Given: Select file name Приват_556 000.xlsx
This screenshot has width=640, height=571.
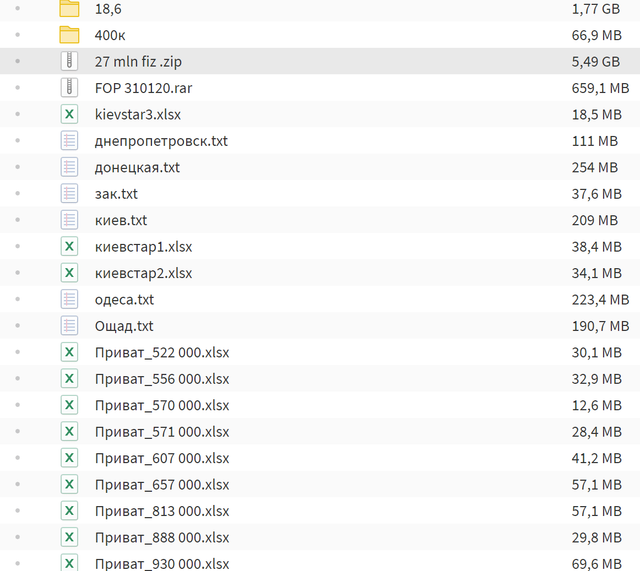Looking at the screenshot, I should click(x=162, y=379).
